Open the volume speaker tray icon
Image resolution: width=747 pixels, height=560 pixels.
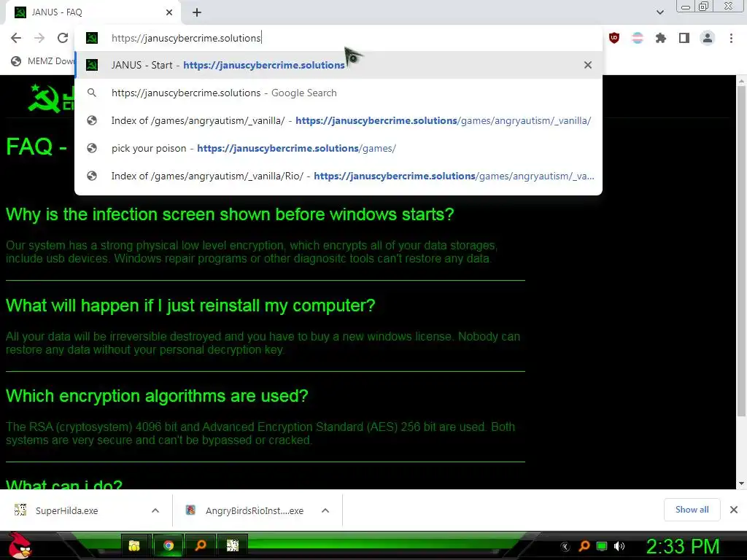[619, 546]
